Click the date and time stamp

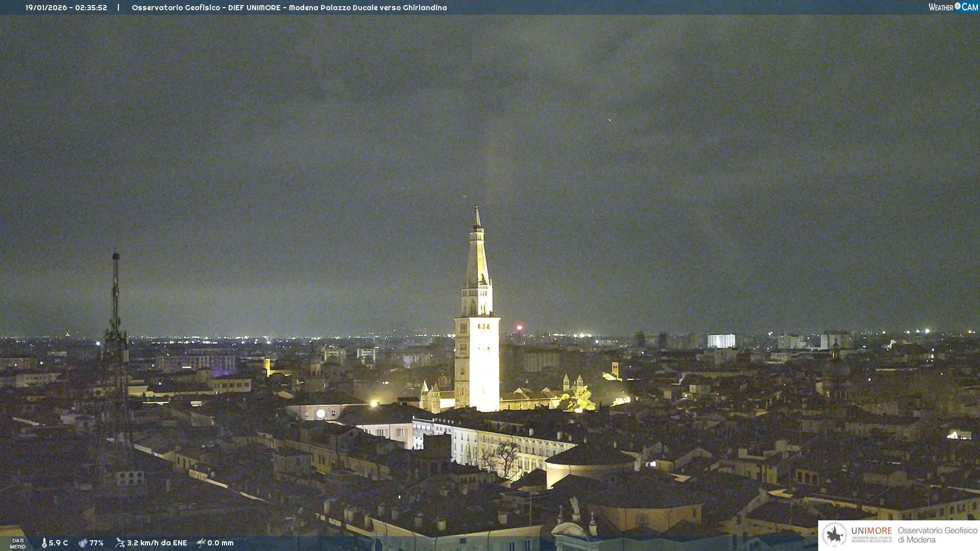click(x=66, y=8)
